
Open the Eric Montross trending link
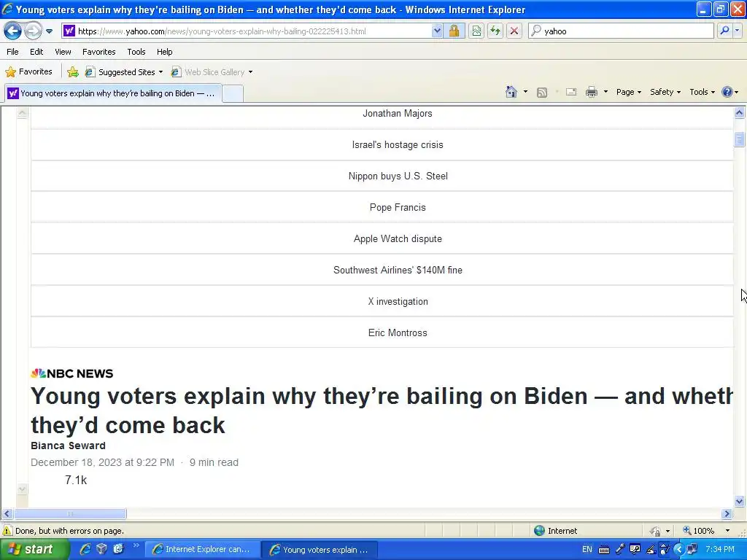pos(398,332)
